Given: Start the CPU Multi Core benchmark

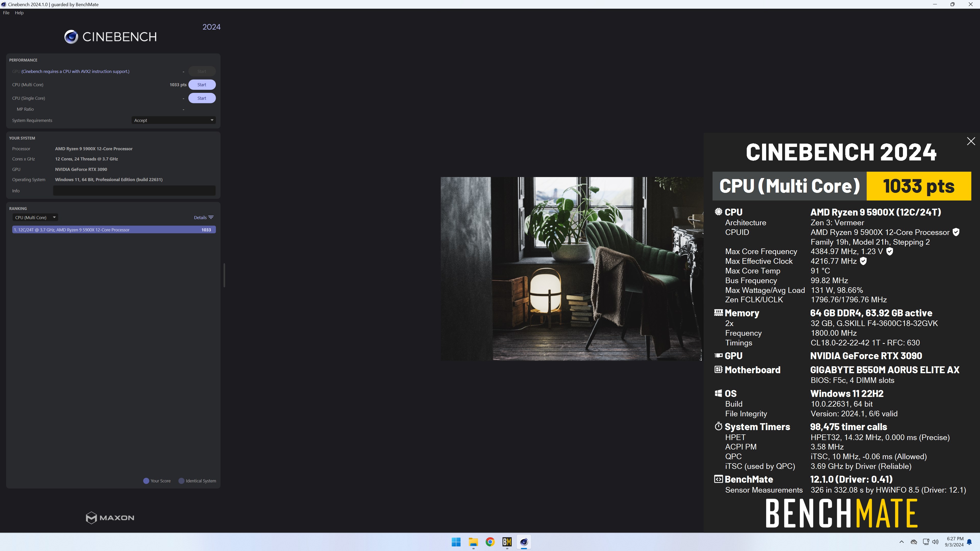Looking at the screenshot, I should (202, 84).
